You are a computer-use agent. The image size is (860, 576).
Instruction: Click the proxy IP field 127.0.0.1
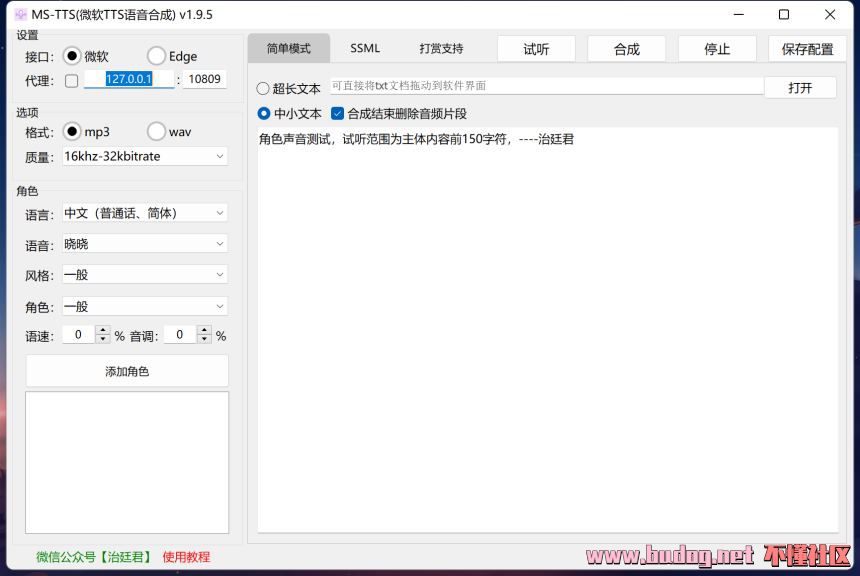[x=129, y=79]
